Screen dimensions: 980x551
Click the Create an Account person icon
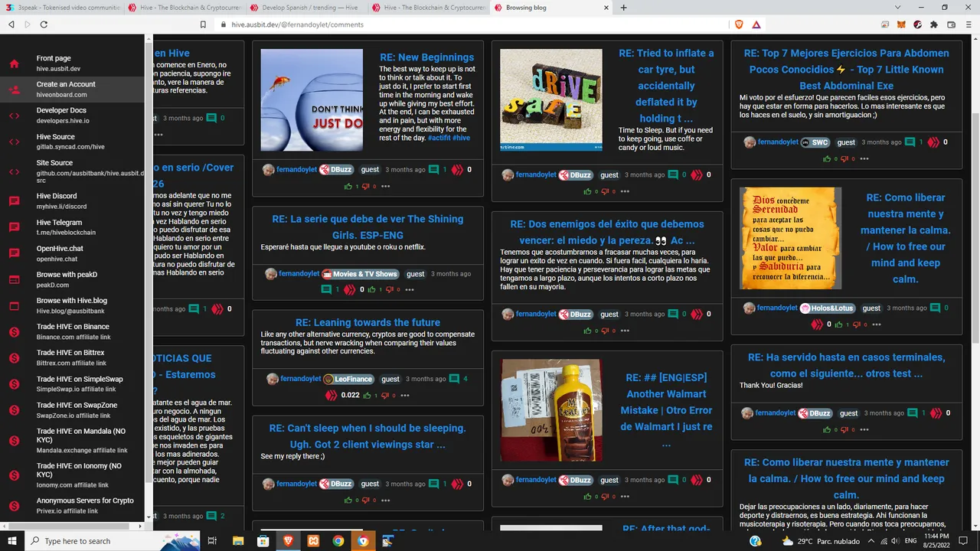click(14, 90)
